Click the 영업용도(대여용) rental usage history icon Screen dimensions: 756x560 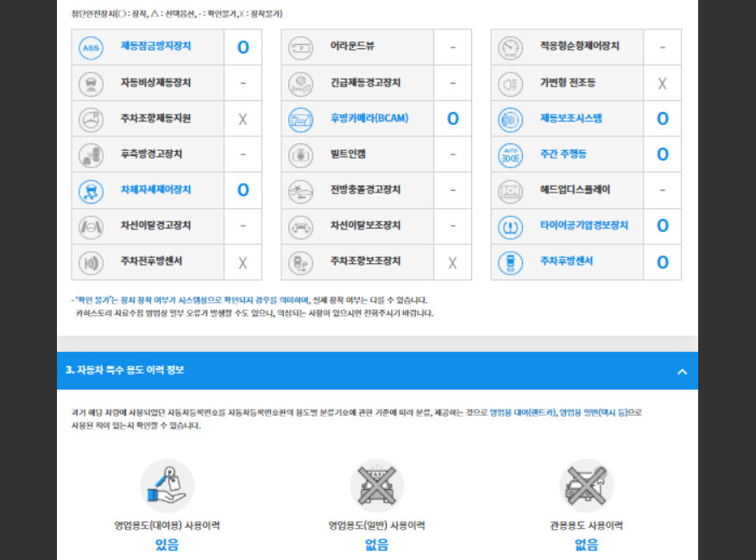(x=167, y=485)
